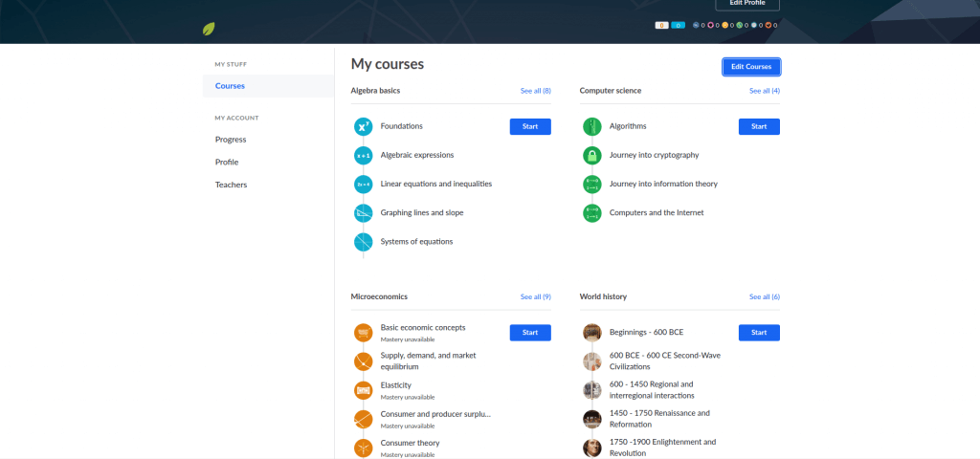Open See all (4) for Computer science
This screenshot has width=980, height=459.
coord(765,91)
